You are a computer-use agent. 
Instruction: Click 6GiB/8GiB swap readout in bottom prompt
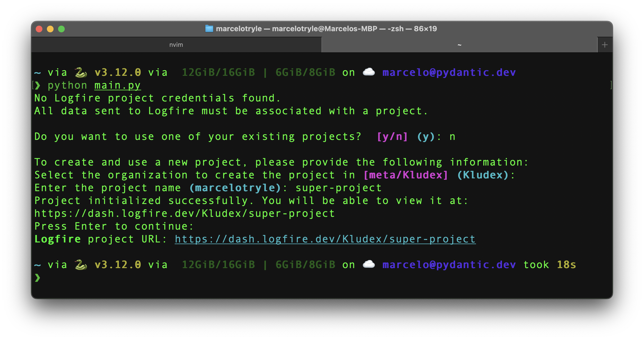tap(305, 265)
